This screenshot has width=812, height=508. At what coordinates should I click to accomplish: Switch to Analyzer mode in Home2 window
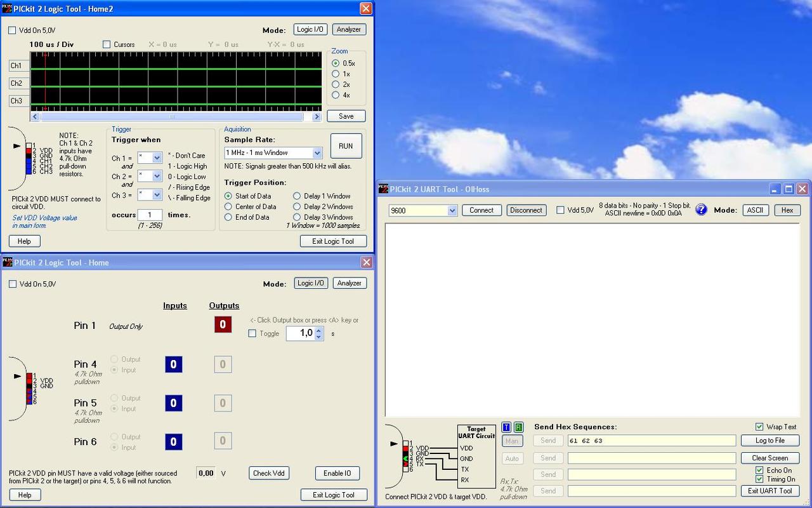click(x=349, y=29)
